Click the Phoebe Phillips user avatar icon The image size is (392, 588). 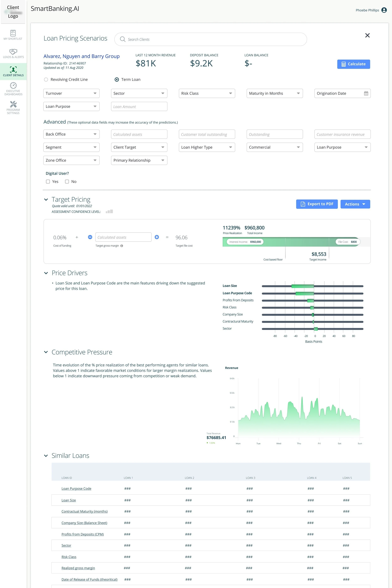(x=384, y=10)
